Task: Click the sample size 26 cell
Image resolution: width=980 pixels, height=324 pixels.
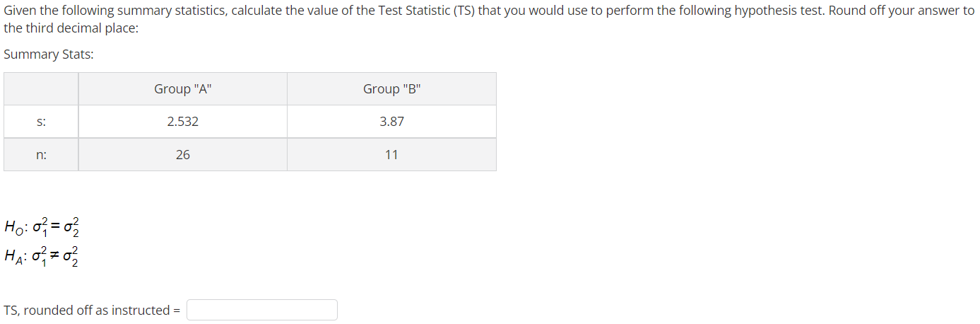Action: (x=183, y=154)
